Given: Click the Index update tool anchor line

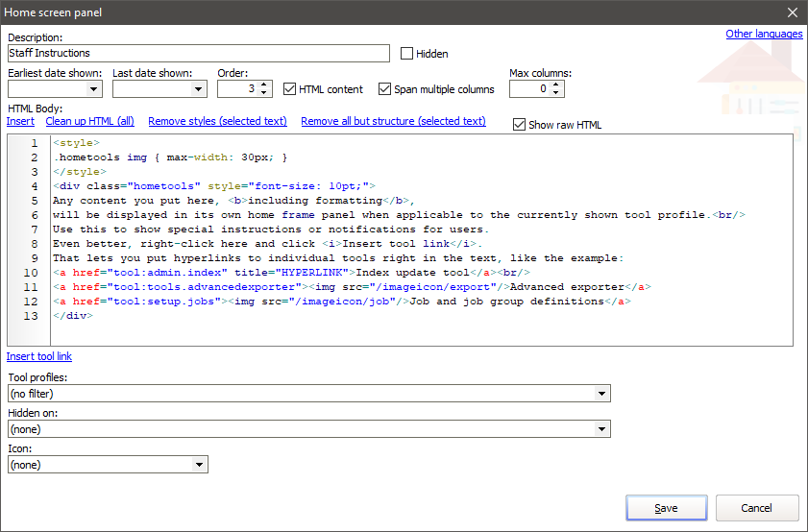Looking at the screenshot, I should [291, 273].
